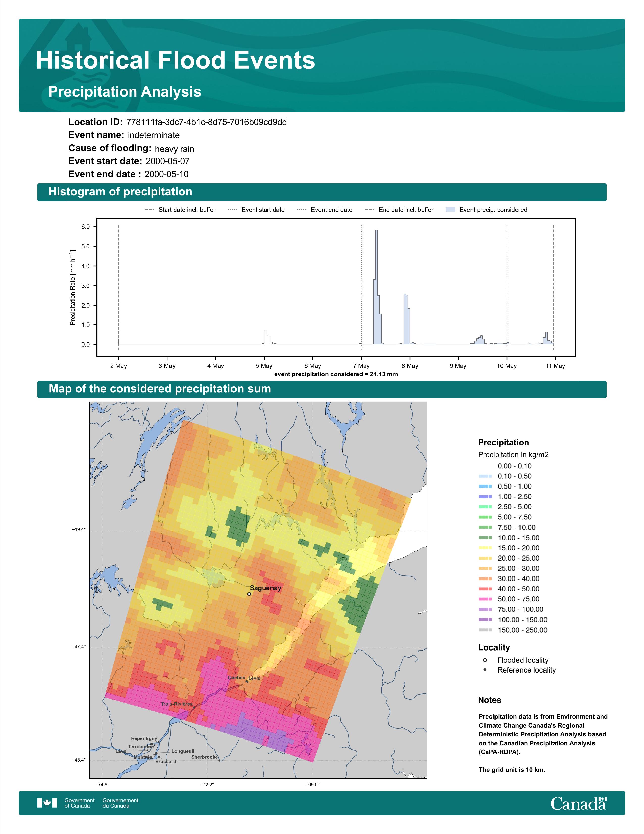Viewport: 644px width, 834px height.
Task: Click The grid unit is 10 km note
Action: coord(512,770)
